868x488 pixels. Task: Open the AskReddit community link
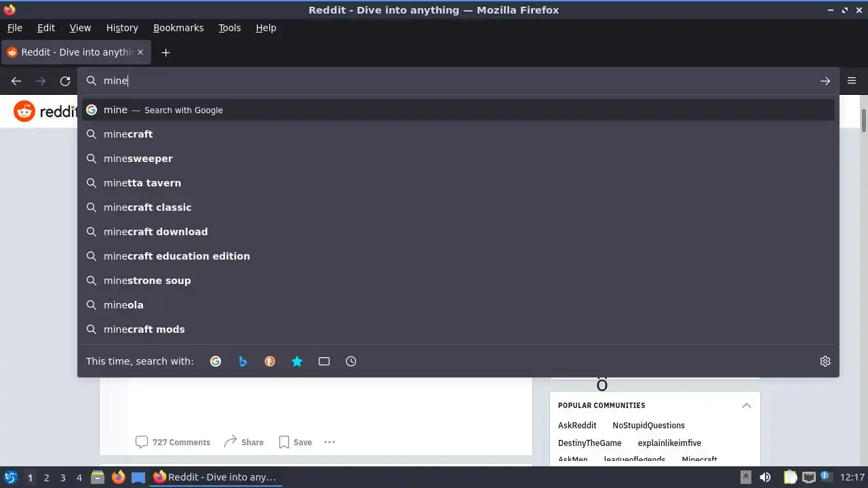[x=577, y=426]
